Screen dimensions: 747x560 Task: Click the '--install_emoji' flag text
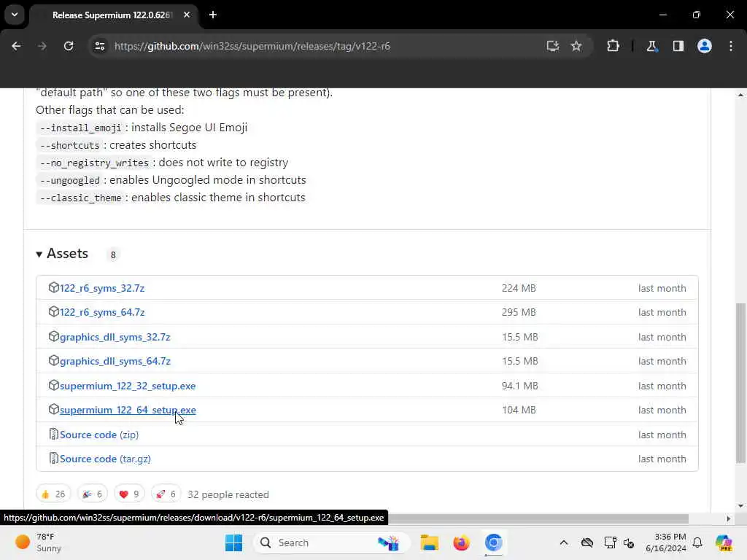pos(80,128)
